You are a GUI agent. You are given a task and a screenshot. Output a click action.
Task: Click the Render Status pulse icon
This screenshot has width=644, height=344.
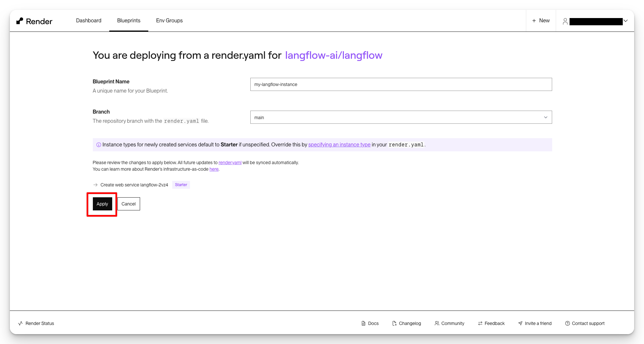tap(20, 323)
